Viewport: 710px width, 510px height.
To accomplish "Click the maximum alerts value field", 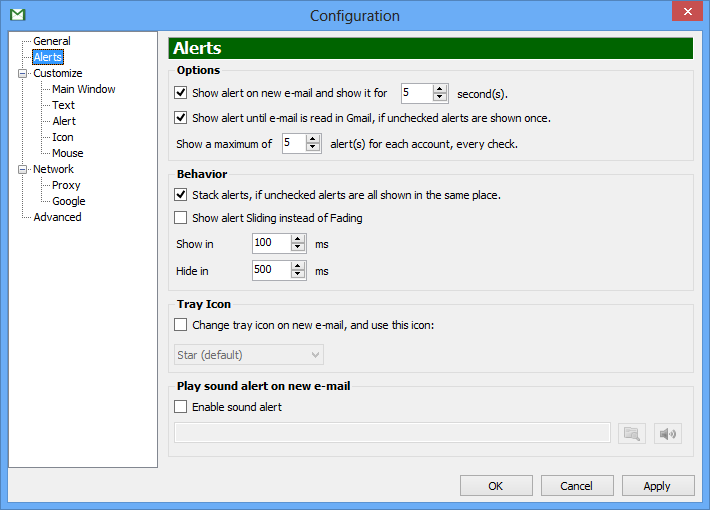I will pyautogui.click(x=294, y=143).
